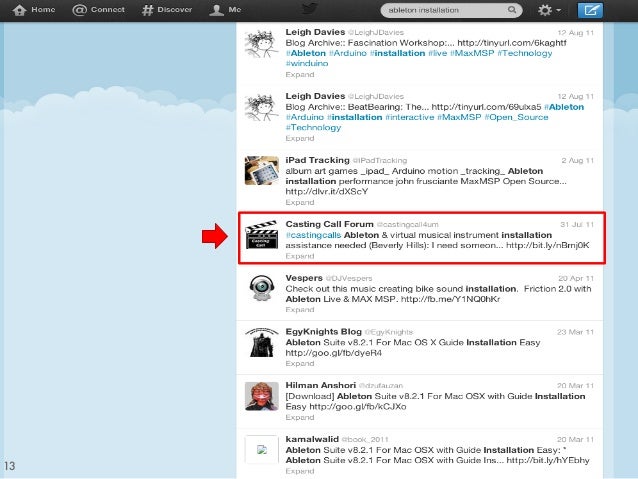Image resolution: width=638 pixels, height=479 pixels.
Task: Expand the Casting Call Forum tweet
Action: coord(300,256)
